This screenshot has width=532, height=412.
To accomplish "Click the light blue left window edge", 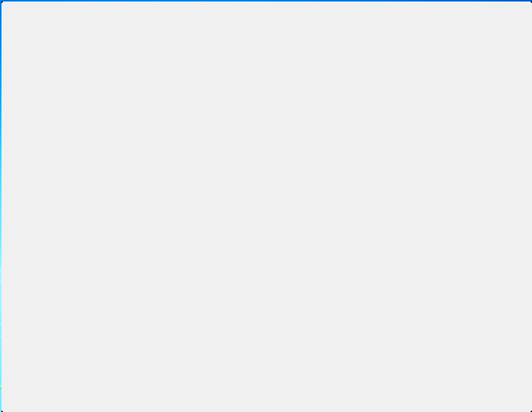I will (x=1, y=207).
